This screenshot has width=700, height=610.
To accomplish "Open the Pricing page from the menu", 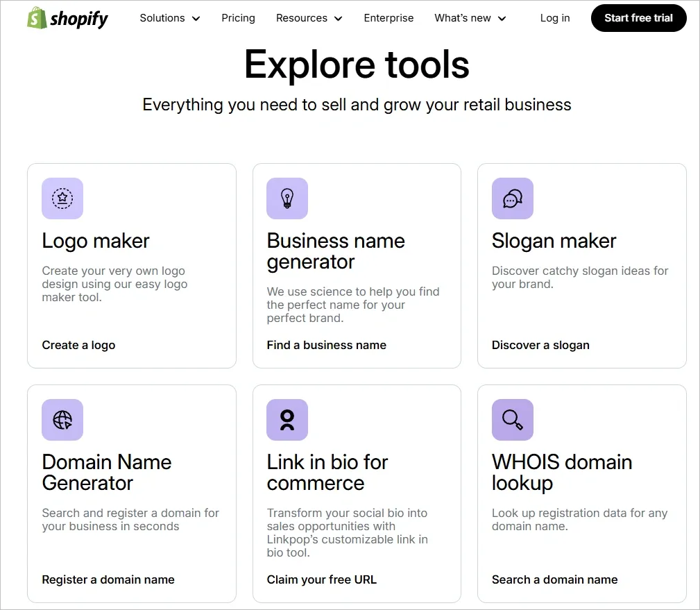I will [238, 18].
